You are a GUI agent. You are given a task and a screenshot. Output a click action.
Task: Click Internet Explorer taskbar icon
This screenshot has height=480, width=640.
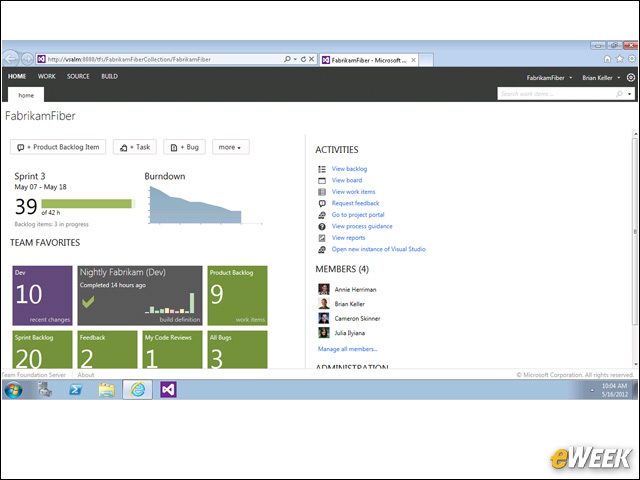point(138,390)
